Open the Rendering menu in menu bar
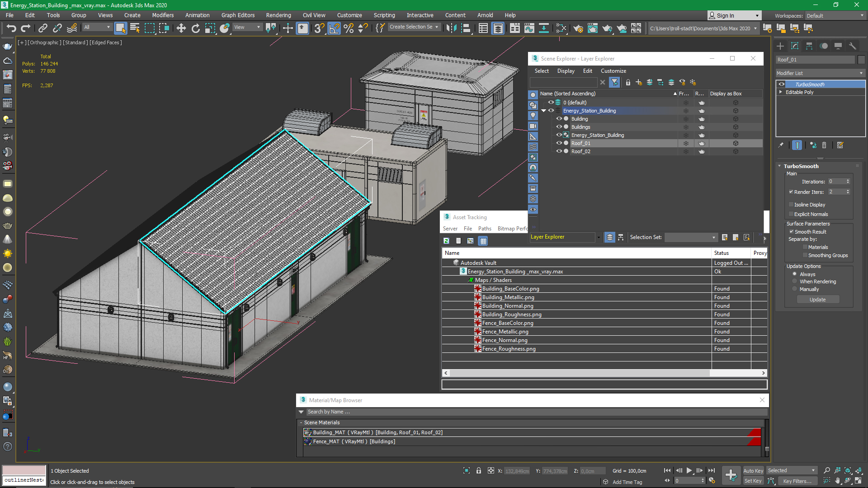Image resolution: width=868 pixels, height=488 pixels. (278, 15)
